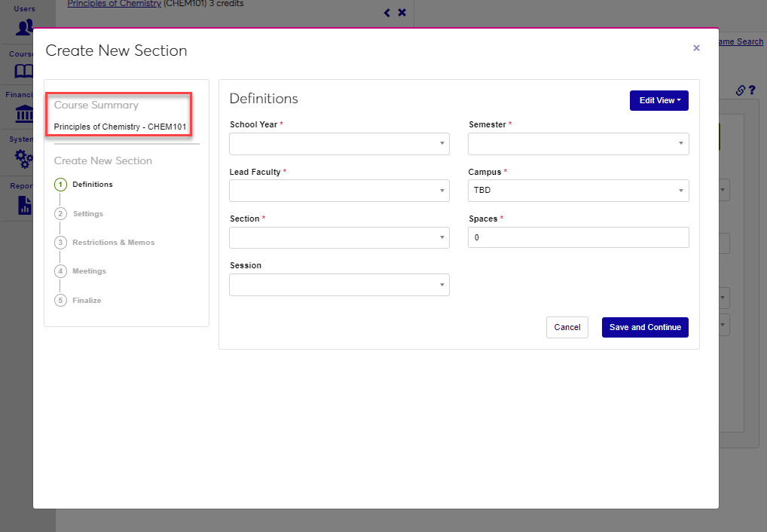Open the Edit View menu button
Viewport: 767px width, 532px height.
point(659,100)
